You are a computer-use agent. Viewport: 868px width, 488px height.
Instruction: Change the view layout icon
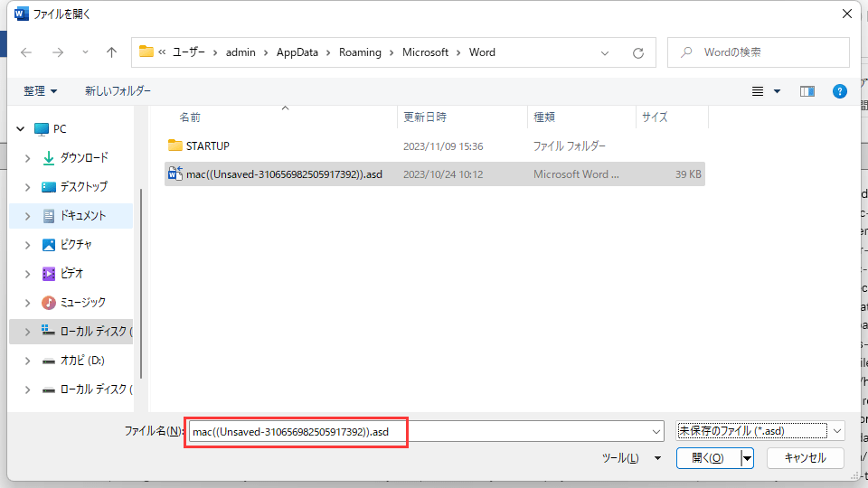tap(758, 91)
